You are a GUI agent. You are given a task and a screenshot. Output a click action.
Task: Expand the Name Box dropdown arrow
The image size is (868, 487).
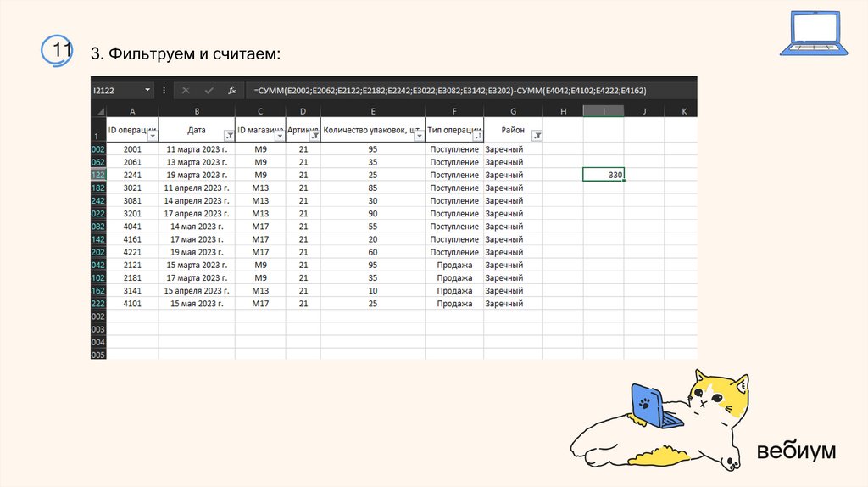147,90
